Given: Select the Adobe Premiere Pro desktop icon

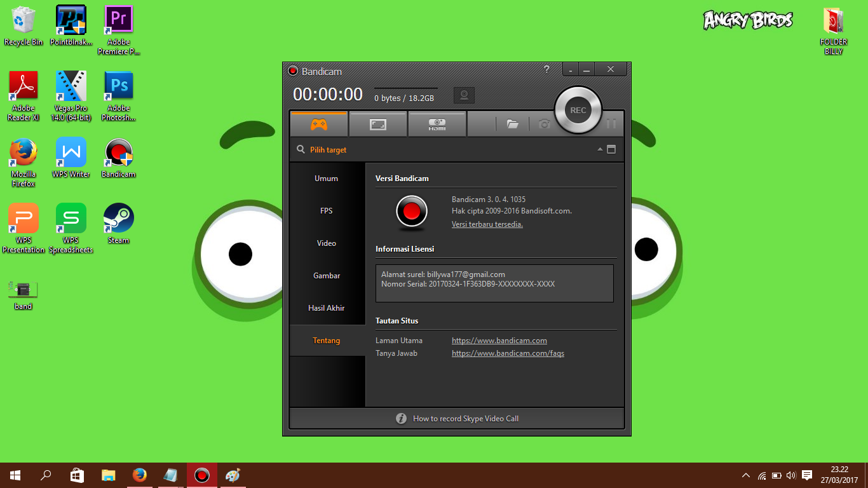Looking at the screenshot, I should (x=119, y=30).
